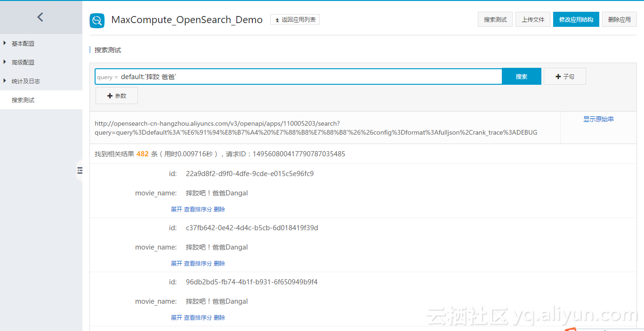644x331 pixels.
Task: Delete the result with id 22a9d8f2
Action: [219, 210]
